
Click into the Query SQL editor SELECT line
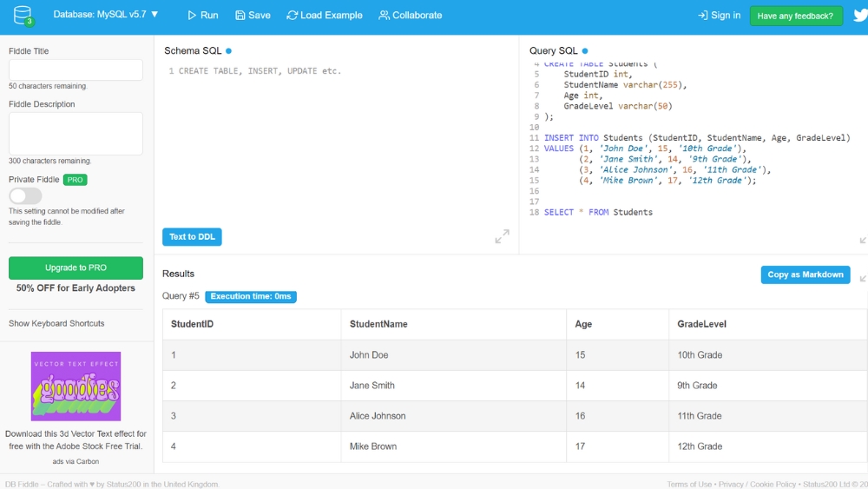[x=598, y=212]
